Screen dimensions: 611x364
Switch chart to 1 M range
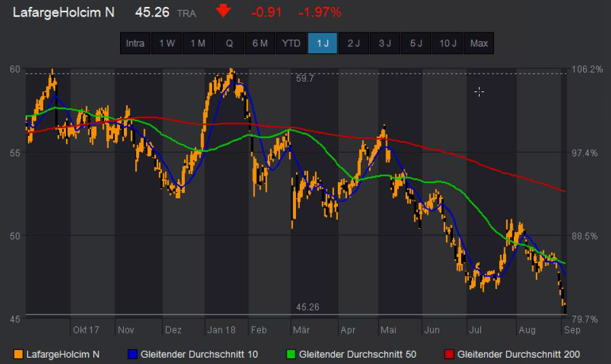(x=198, y=43)
